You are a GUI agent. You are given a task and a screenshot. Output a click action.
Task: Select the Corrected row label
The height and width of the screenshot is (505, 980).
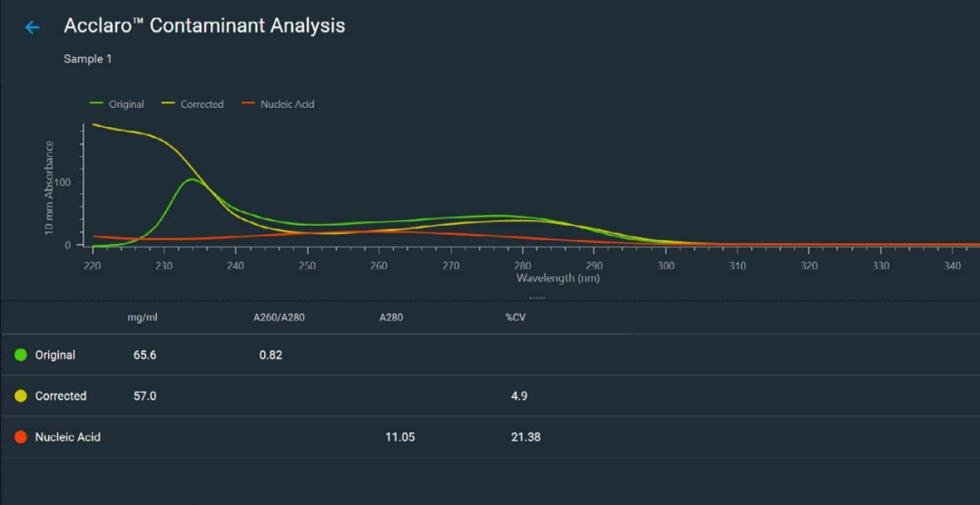(x=61, y=396)
